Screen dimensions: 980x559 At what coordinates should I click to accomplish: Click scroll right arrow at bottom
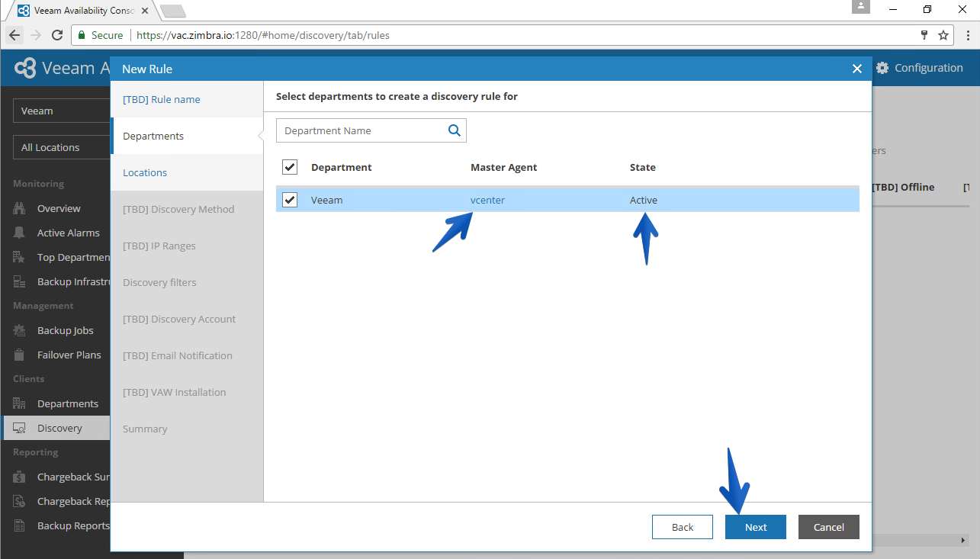(962, 540)
